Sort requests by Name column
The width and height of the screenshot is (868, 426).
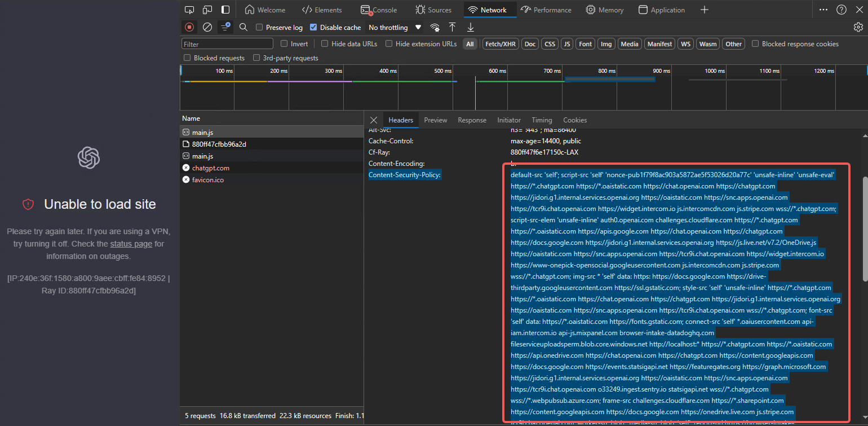point(272,118)
